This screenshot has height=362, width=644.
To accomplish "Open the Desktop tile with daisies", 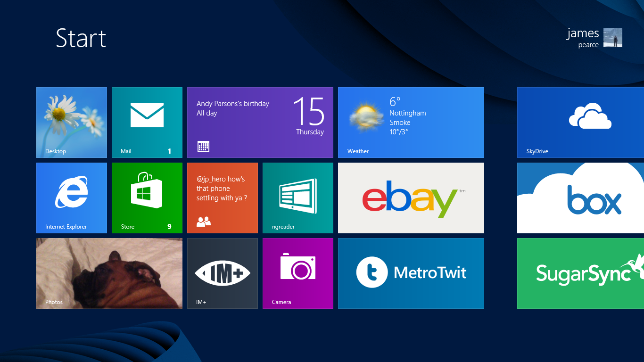I will click(72, 123).
